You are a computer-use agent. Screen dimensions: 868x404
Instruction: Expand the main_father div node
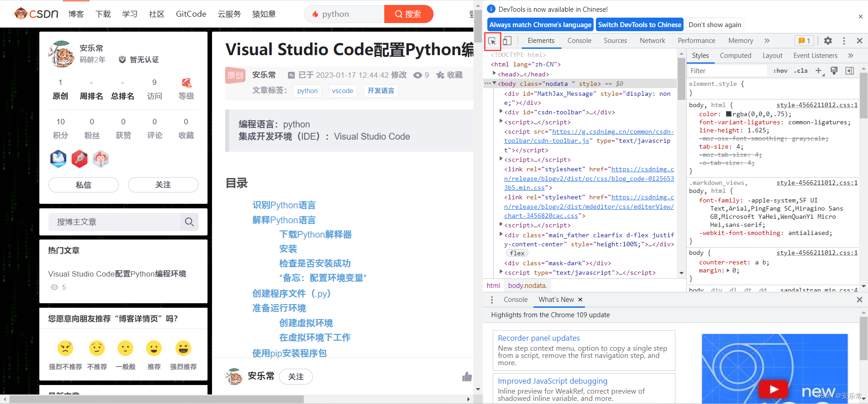[501, 235]
